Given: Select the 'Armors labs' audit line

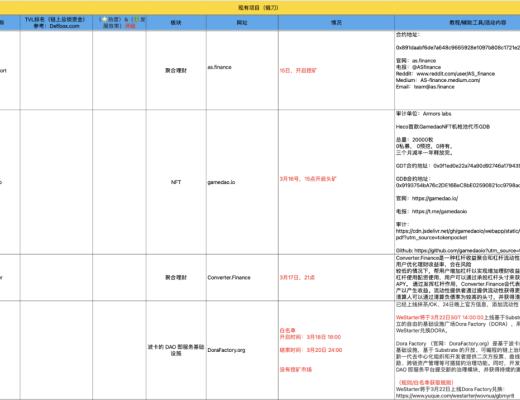Looking at the screenshot, I should pyautogui.click(x=423, y=114).
